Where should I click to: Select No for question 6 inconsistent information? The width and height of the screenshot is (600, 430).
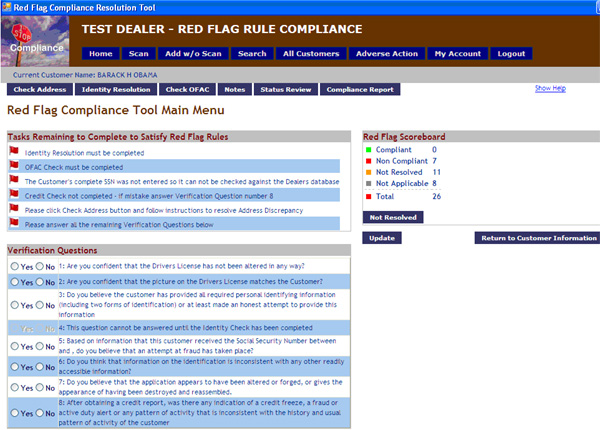point(40,366)
